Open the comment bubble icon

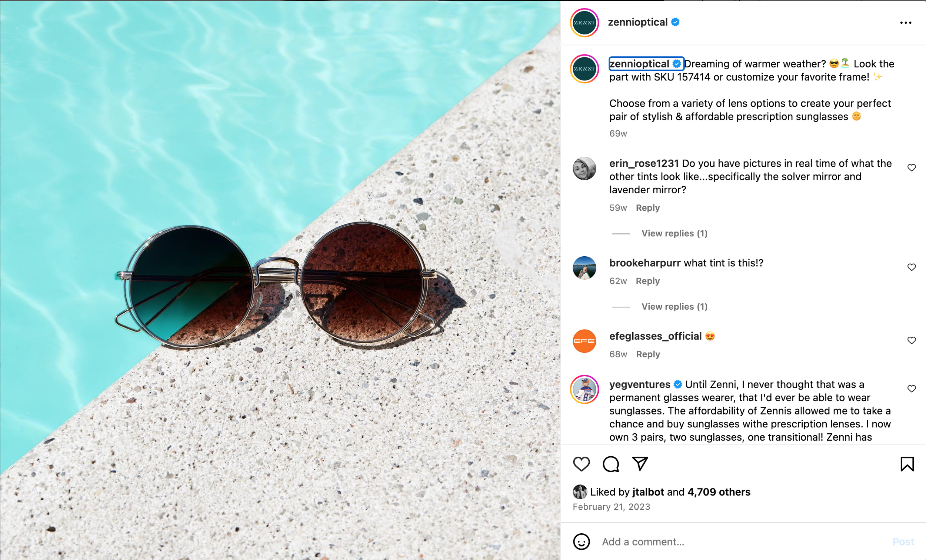(x=611, y=464)
